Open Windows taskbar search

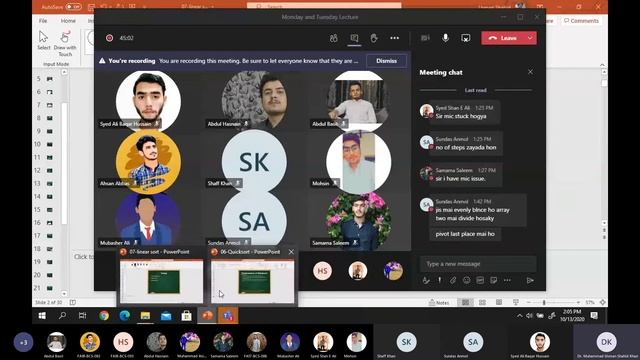[62, 316]
